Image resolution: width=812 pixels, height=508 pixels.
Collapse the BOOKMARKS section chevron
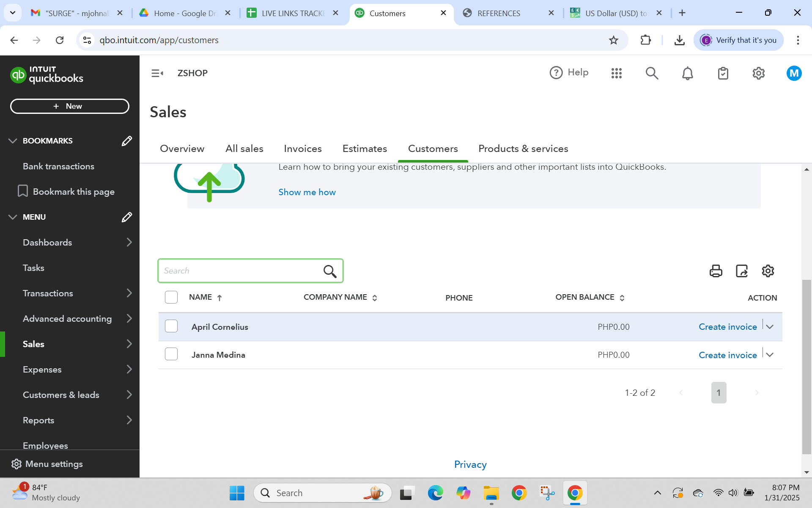[x=13, y=141]
